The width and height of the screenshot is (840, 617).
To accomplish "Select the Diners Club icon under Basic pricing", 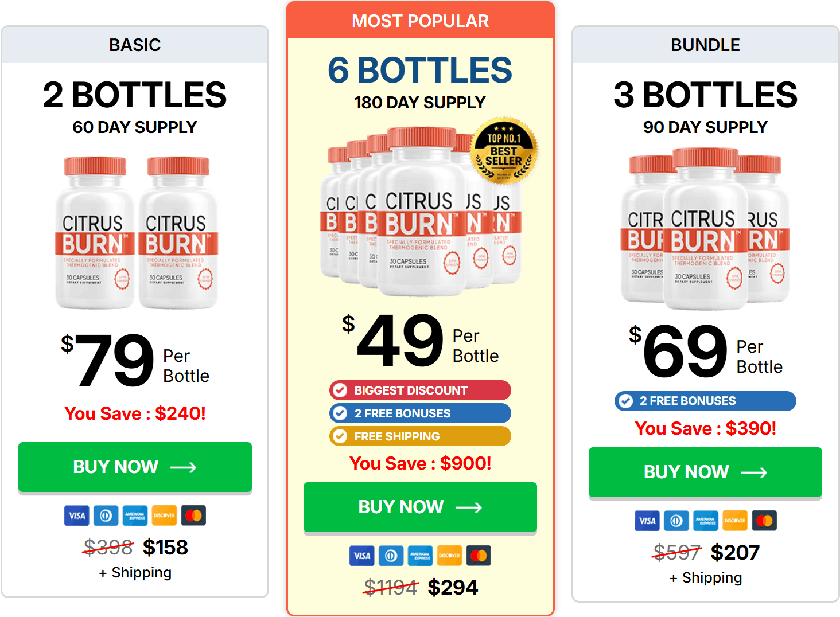I will coord(106,516).
